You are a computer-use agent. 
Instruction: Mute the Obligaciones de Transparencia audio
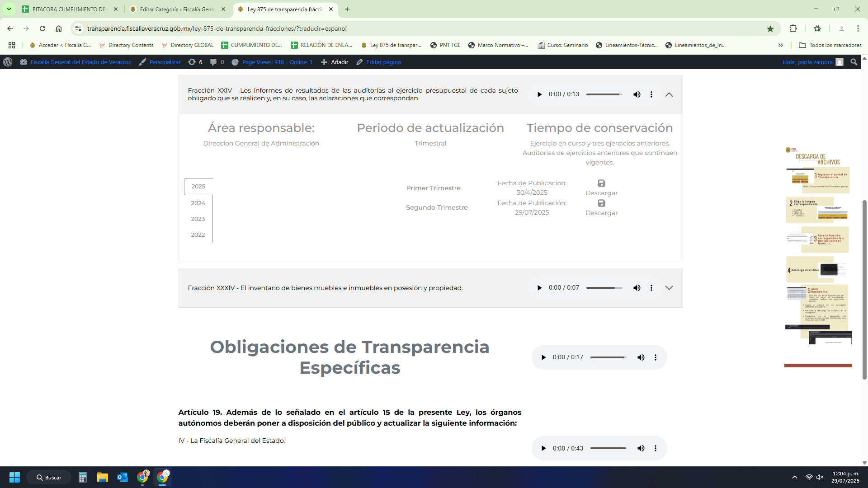[x=641, y=357]
